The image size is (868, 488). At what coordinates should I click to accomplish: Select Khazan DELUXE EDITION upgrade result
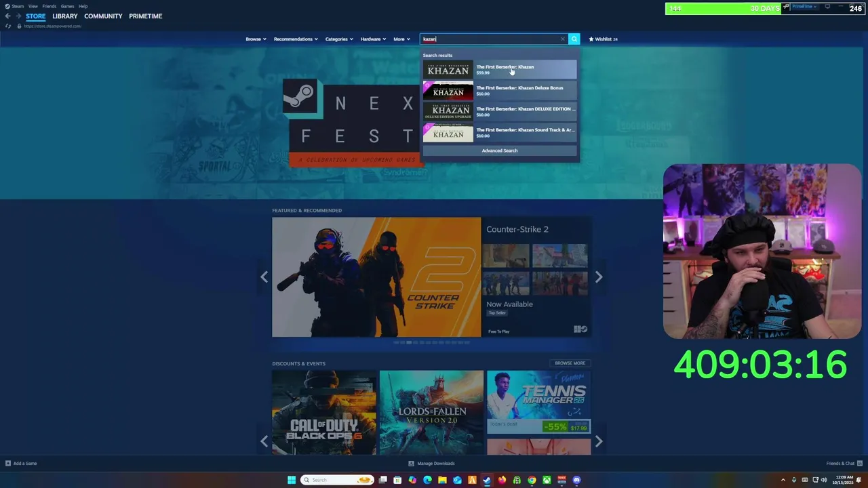tap(500, 112)
